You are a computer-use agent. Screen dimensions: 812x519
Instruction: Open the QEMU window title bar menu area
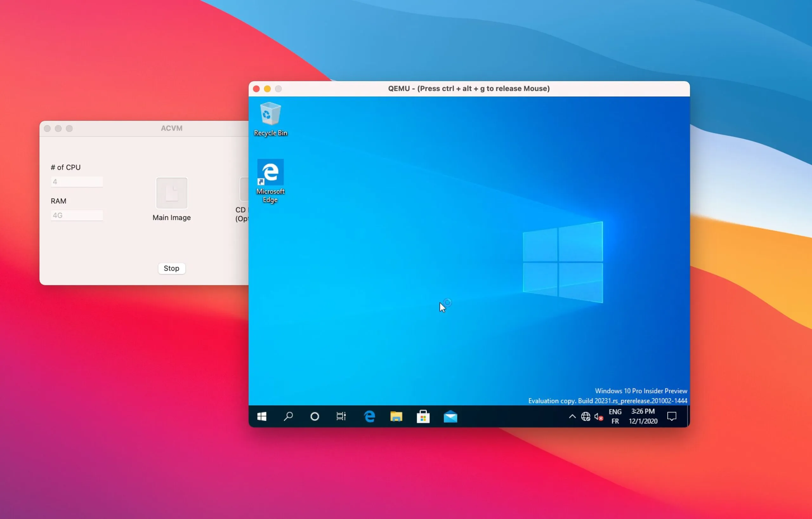click(x=469, y=89)
